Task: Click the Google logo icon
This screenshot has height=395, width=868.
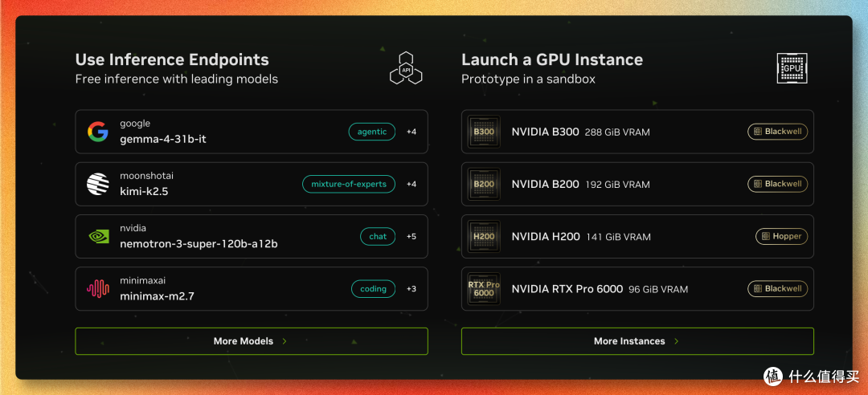Action: coord(97,132)
